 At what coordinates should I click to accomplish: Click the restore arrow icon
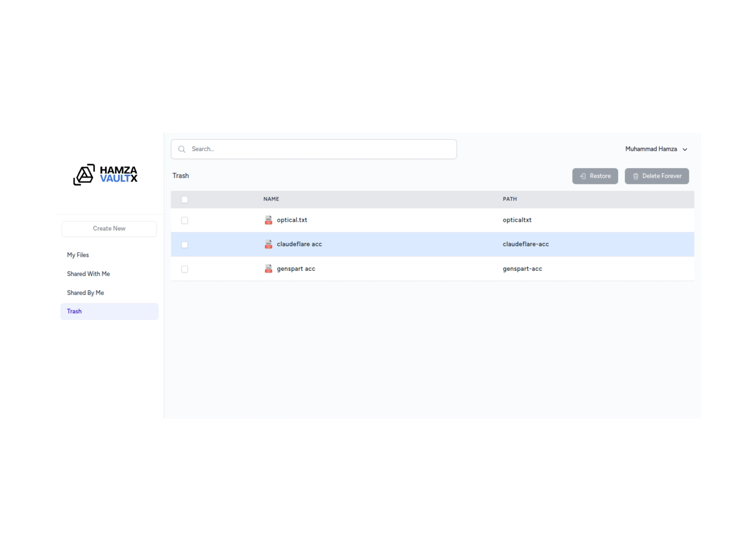pos(583,176)
